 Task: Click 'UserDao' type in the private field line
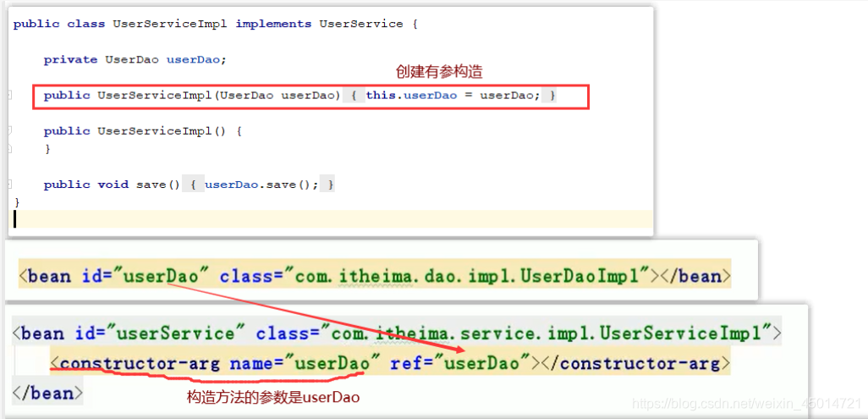point(132,60)
